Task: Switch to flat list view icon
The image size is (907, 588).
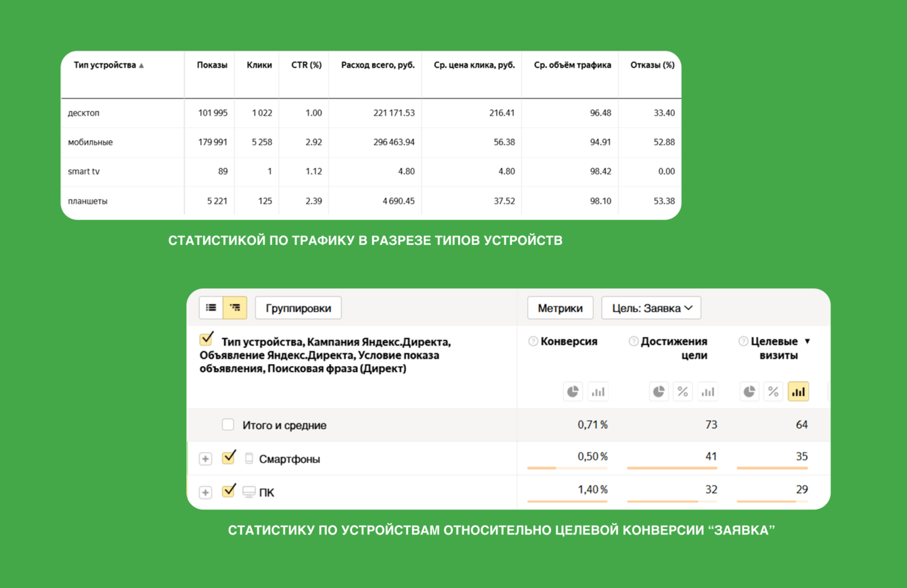Action: click(211, 308)
